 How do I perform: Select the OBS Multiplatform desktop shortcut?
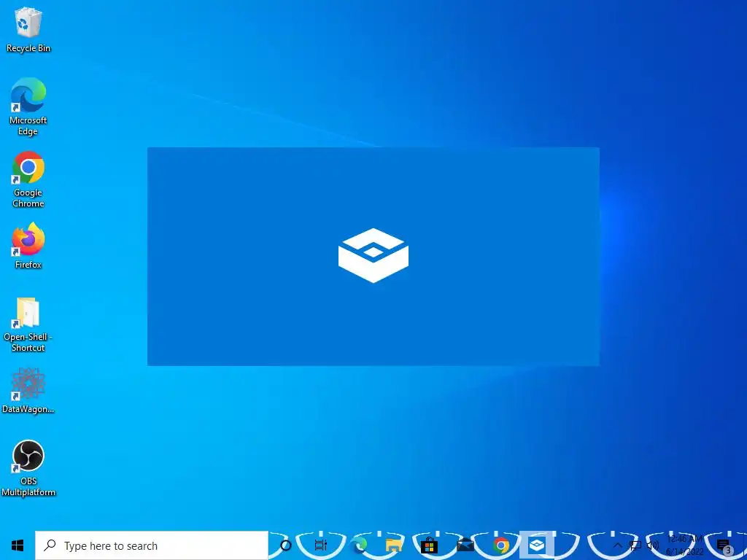(x=28, y=468)
